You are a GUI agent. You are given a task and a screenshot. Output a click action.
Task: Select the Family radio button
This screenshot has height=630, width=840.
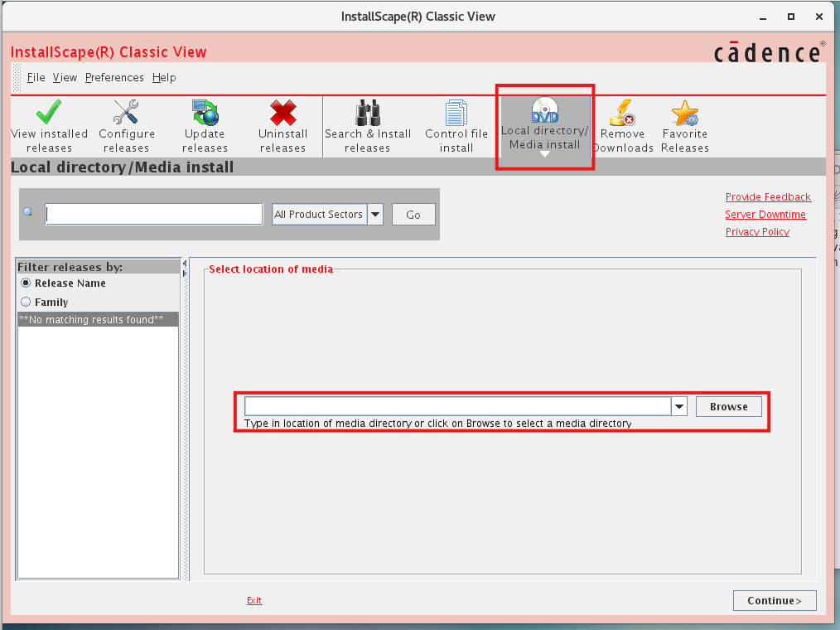click(26, 303)
